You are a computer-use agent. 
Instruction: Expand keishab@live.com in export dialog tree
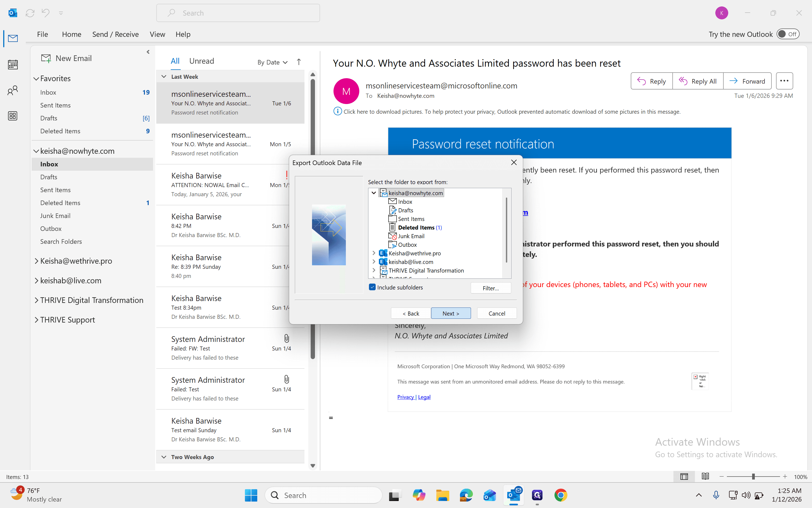coord(374,262)
